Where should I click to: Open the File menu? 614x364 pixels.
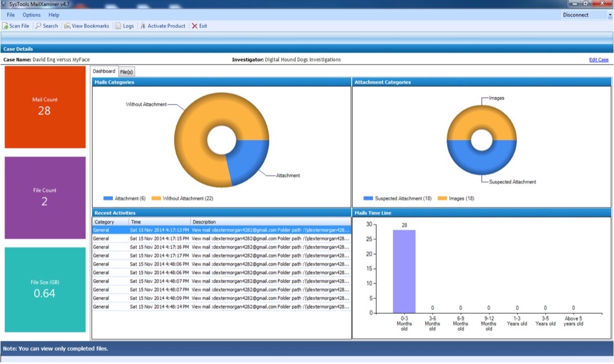pyautogui.click(x=11, y=15)
